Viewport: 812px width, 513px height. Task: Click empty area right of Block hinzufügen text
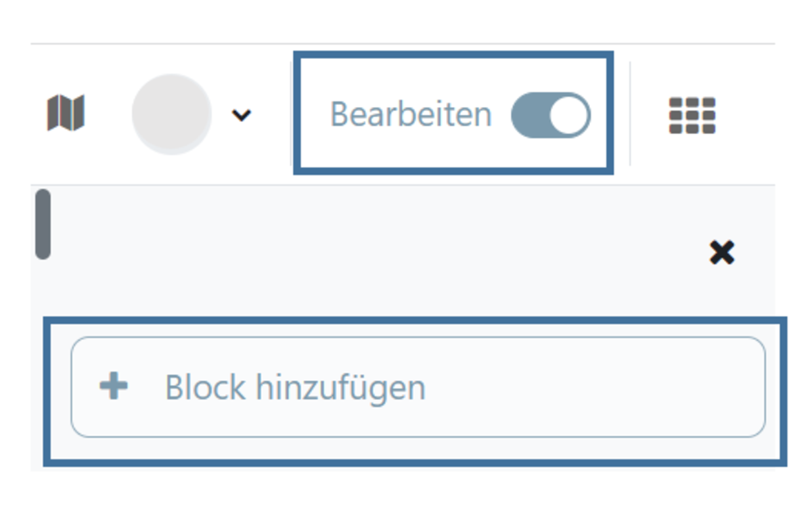[595, 388]
